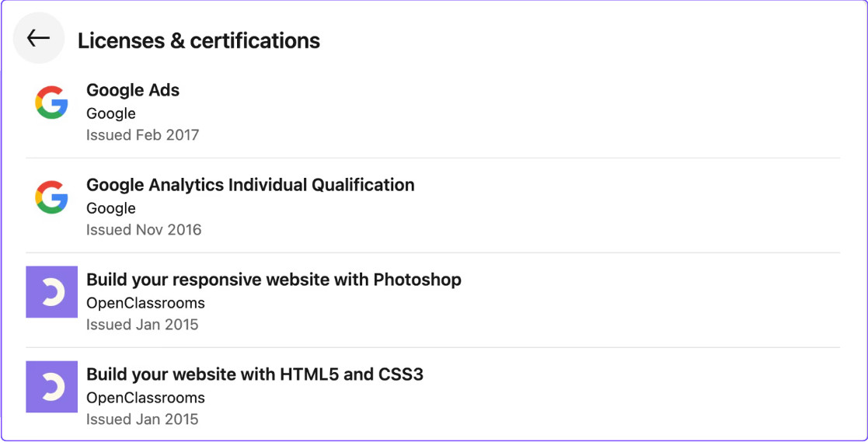Click OpenClassrooms issuer under Photoshop course
Viewport: 868px width, 442px height.
[145, 303]
